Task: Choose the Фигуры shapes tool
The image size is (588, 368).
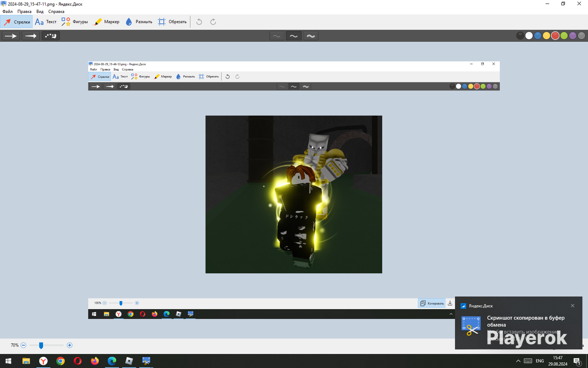Action: (75, 22)
